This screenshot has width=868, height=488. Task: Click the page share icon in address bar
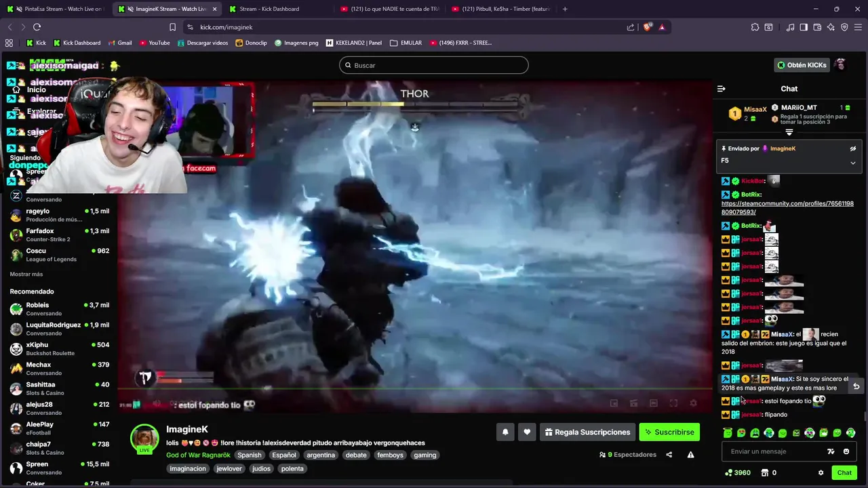[x=631, y=27]
